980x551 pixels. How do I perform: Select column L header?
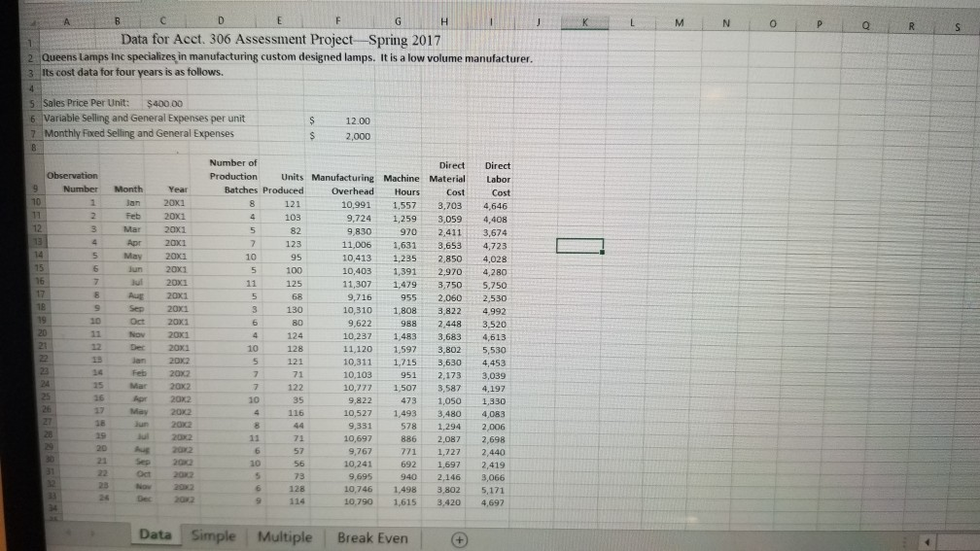(x=632, y=22)
